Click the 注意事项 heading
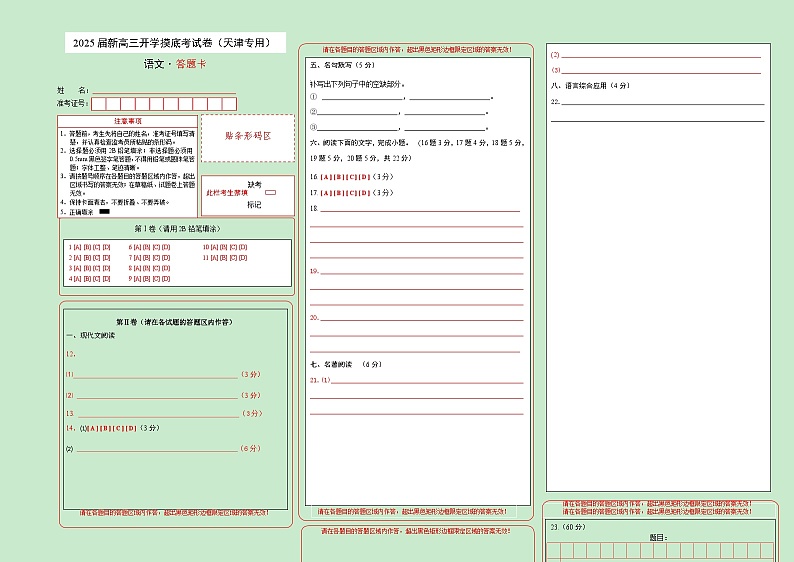This screenshot has height=562, width=794. (x=128, y=121)
